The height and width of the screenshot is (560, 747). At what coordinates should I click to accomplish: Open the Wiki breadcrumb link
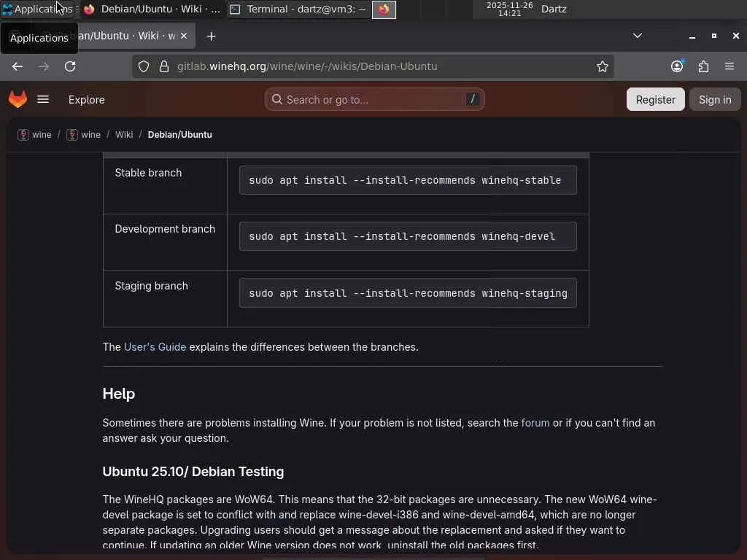pos(124,135)
